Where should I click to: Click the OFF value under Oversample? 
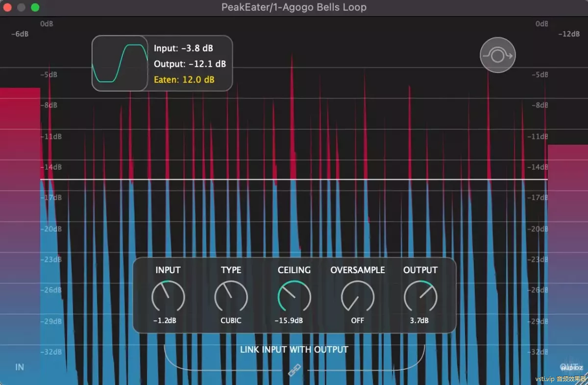coord(357,321)
